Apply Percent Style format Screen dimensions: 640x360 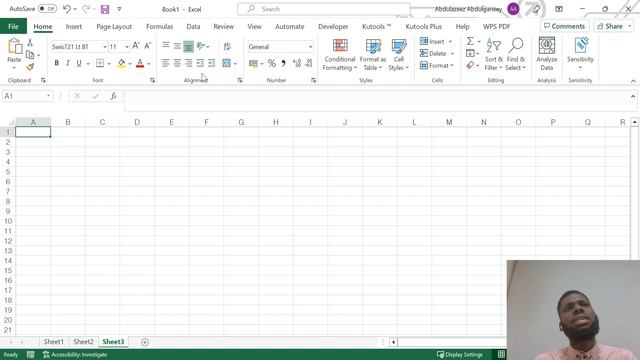coord(272,63)
